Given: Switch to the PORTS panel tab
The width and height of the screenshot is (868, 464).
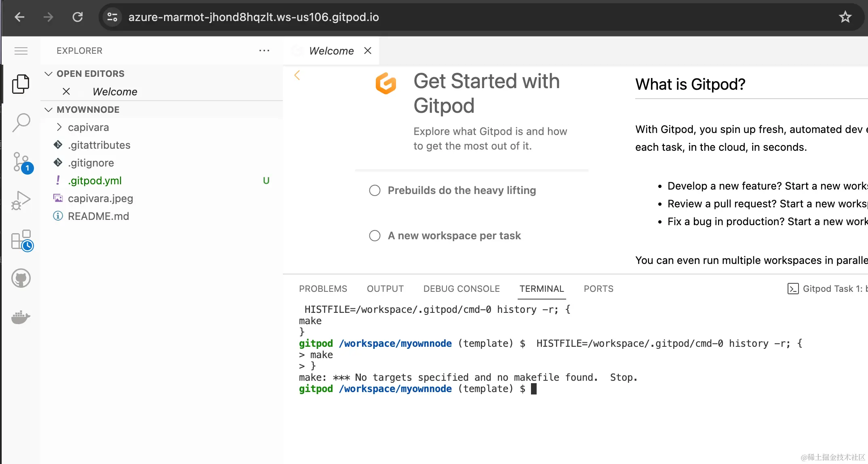Looking at the screenshot, I should coord(598,289).
